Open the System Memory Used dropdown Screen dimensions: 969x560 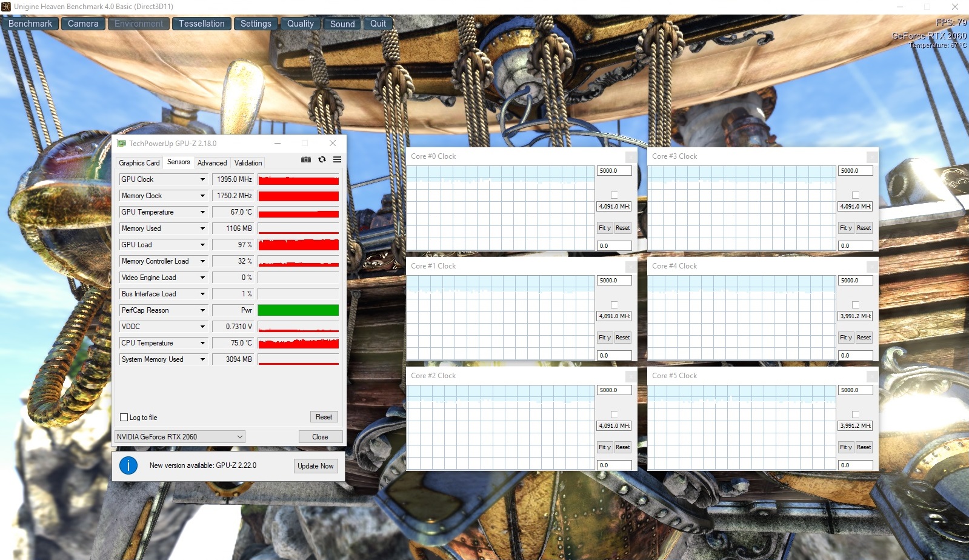[x=202, y=359]
